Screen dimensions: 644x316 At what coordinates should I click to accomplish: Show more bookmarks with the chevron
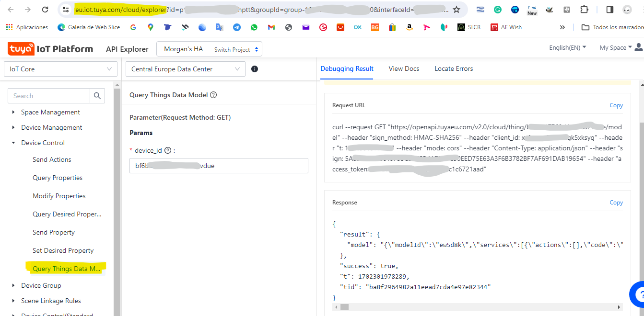tap(562, 27)
